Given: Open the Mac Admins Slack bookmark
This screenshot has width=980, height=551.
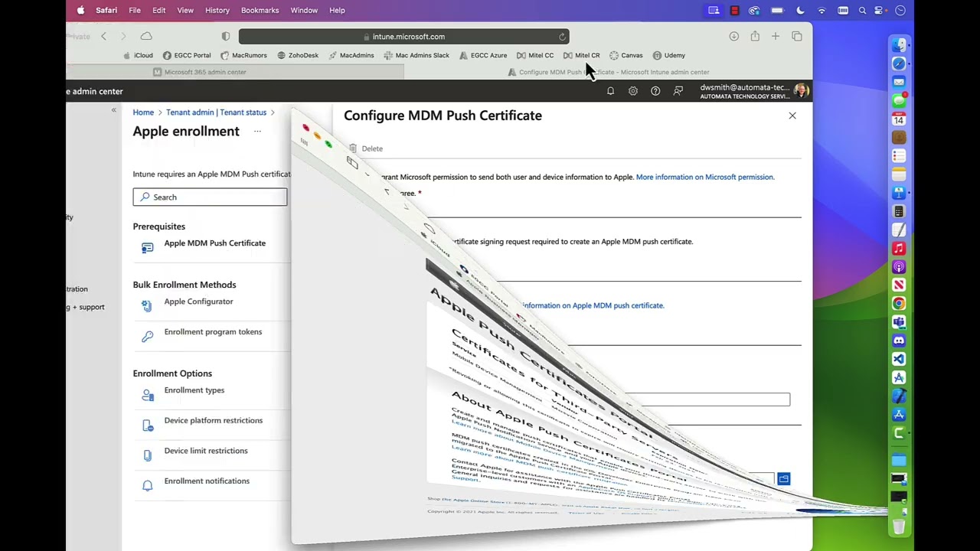Looking at the screenshot, I should 416,55.
